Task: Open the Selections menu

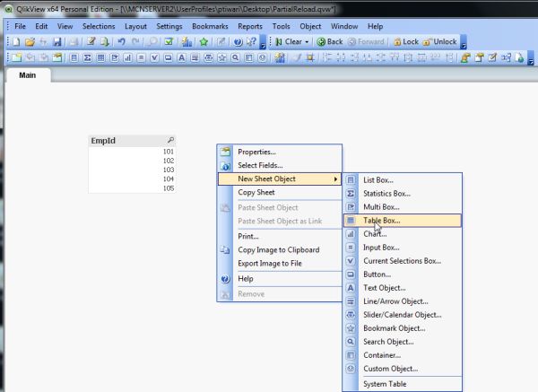Action: (99, 26)
